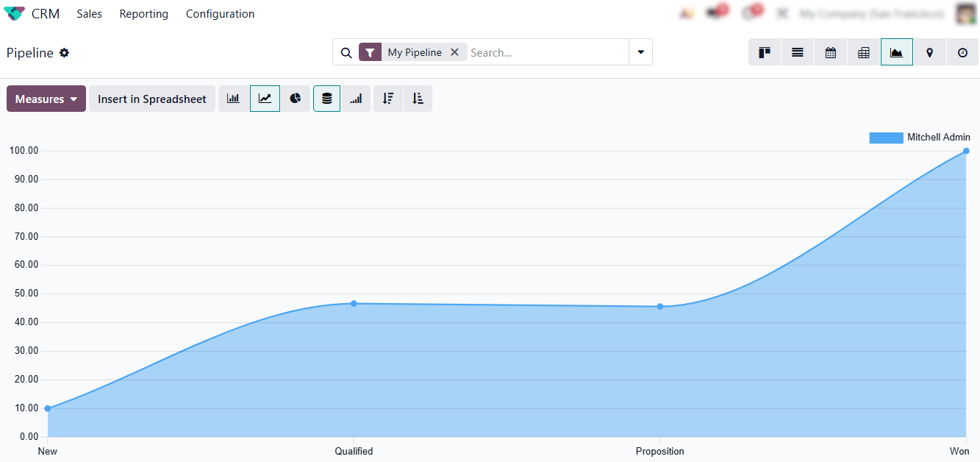Open the search options dropdown arrow
This screenshot has width=980, height=462.
640,52
